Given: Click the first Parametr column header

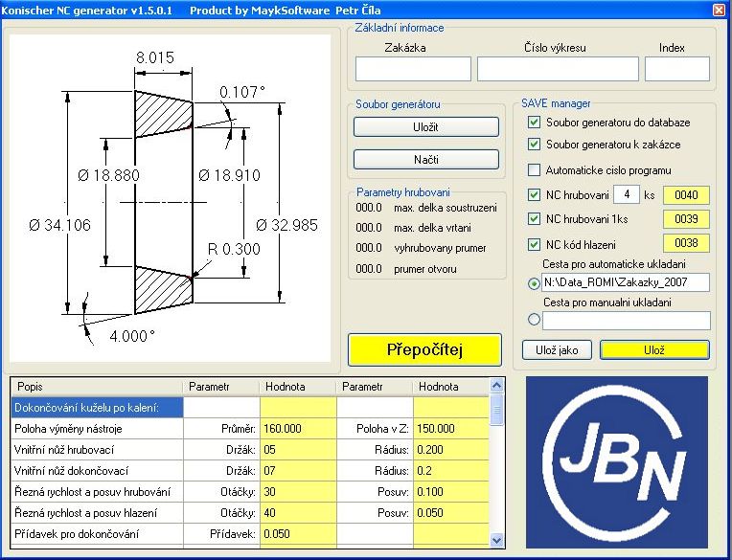Looking at the screenshot, I should pos(220,387).
